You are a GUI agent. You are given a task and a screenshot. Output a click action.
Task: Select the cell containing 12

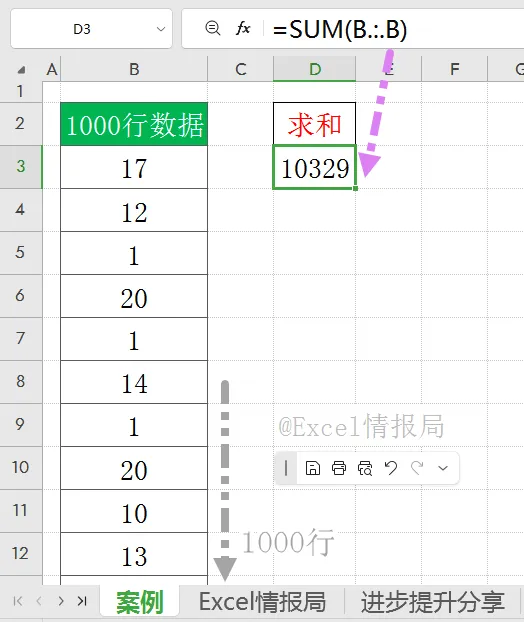point(134,210)
